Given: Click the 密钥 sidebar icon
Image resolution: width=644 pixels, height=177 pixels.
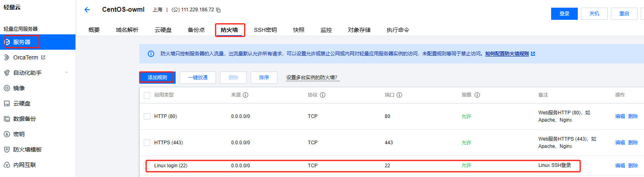Looking at the screenshot, I should pyautogui.click(x=6, y=134).
